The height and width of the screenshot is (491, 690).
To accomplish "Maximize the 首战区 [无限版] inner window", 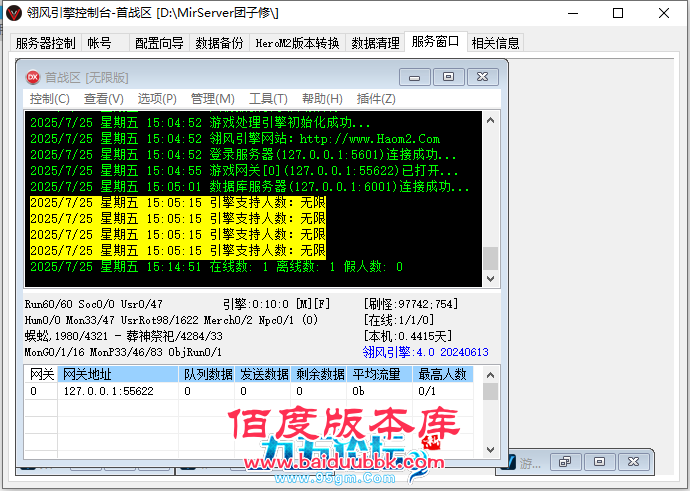I will [x=448, y=77].
